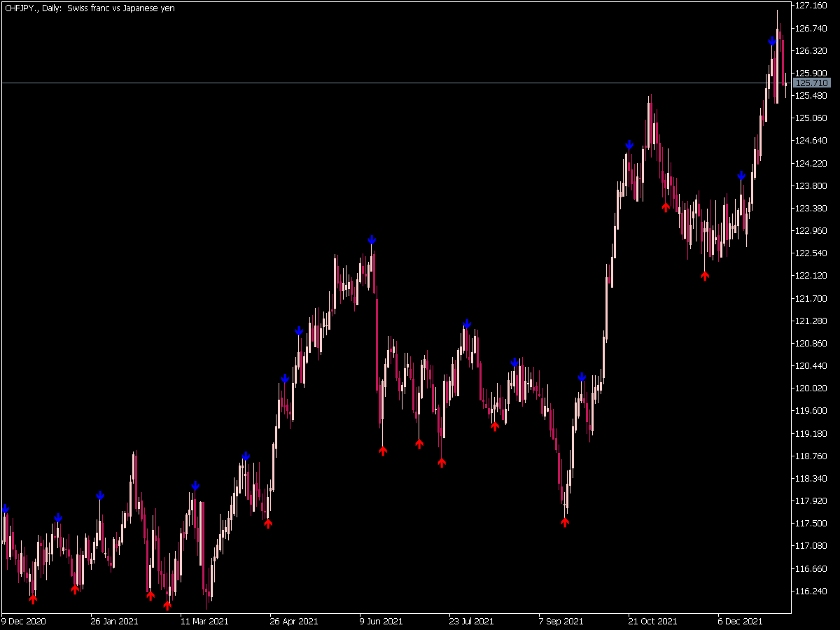The image size is (840, 630).
Task: Click the 117.920 price axis label
Action: 812,500
